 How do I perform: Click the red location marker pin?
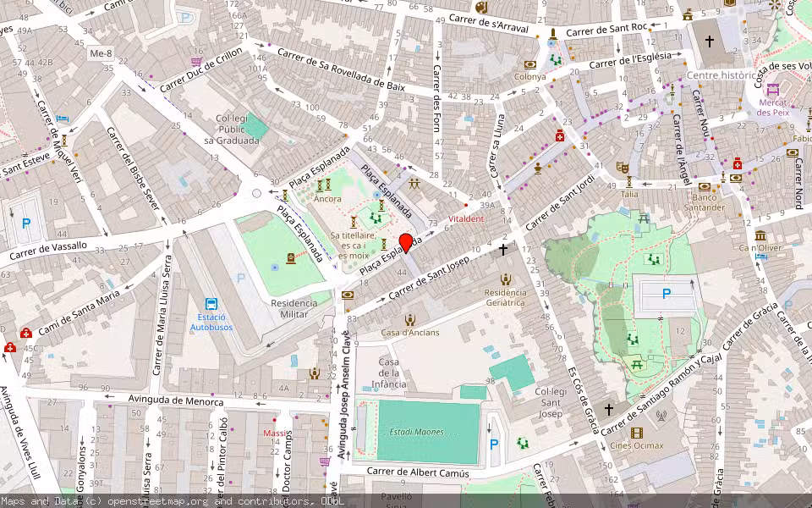click(x=405, y=243)
